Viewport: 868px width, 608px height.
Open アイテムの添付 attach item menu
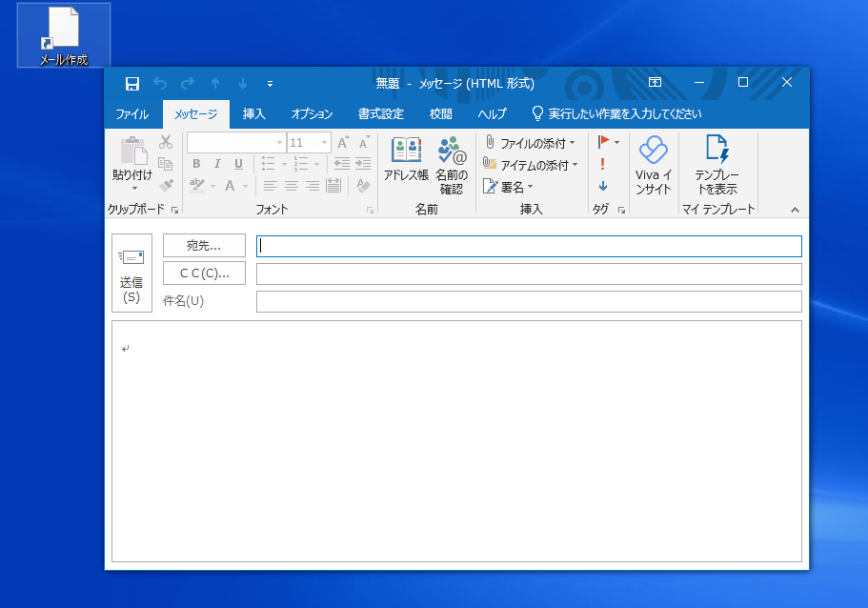coord(531,165)
